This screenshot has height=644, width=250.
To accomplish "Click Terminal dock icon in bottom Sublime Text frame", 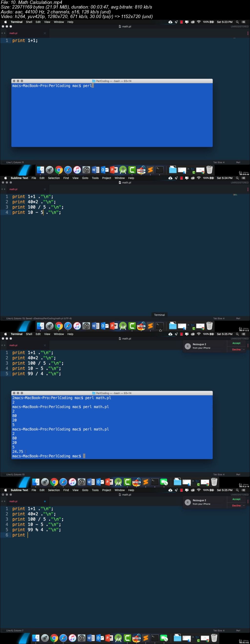I will pyautogui.click(x=155, y=638).
